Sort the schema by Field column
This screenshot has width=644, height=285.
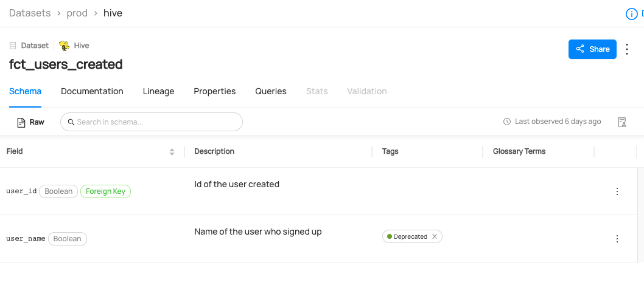(172, 151)
